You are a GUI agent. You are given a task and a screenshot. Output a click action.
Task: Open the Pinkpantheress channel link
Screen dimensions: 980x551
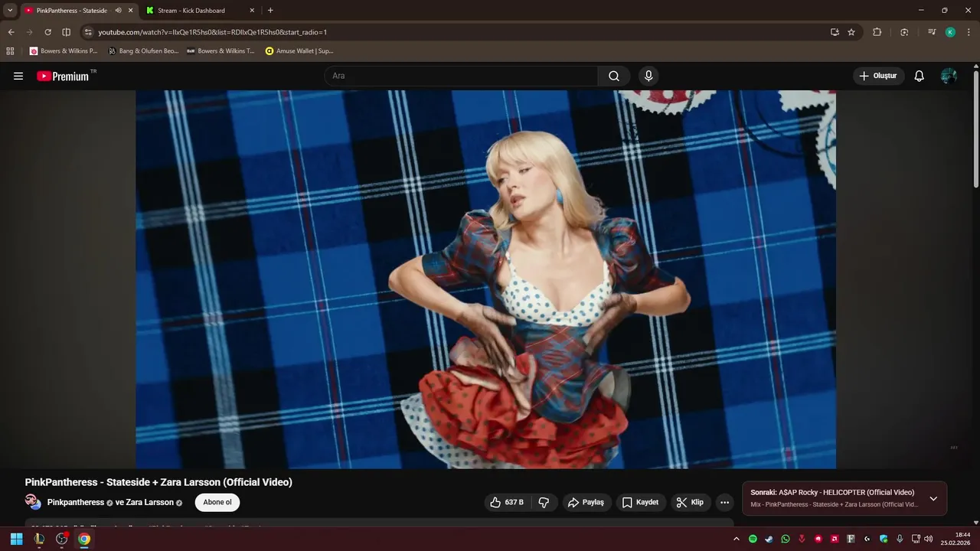pos(76,503)
